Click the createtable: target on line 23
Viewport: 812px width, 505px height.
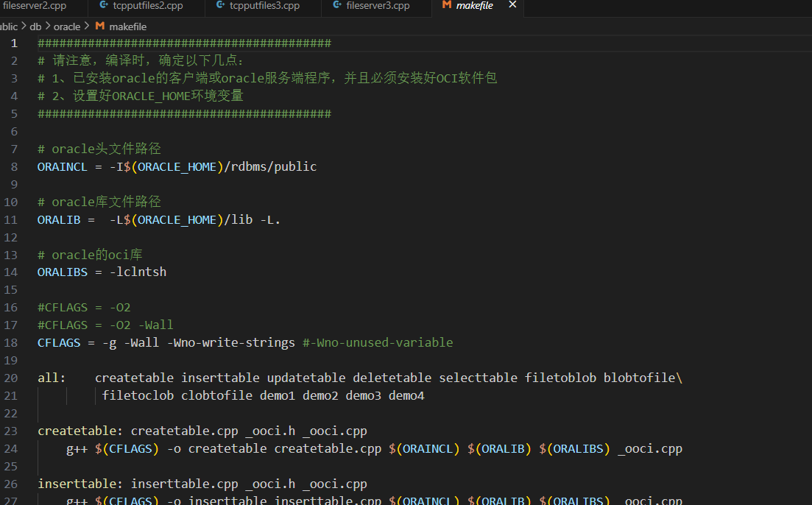click(80, 431)
